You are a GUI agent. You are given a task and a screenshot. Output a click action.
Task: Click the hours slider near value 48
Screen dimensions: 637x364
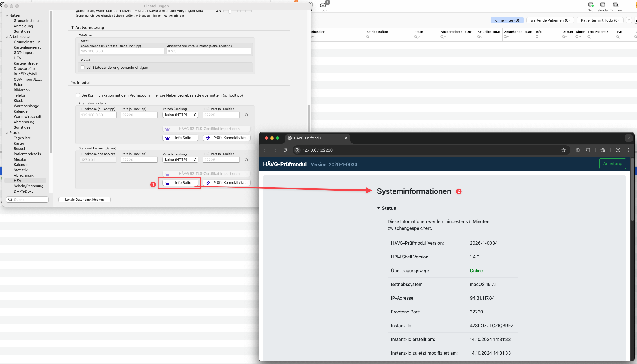[x=230, y=11]
